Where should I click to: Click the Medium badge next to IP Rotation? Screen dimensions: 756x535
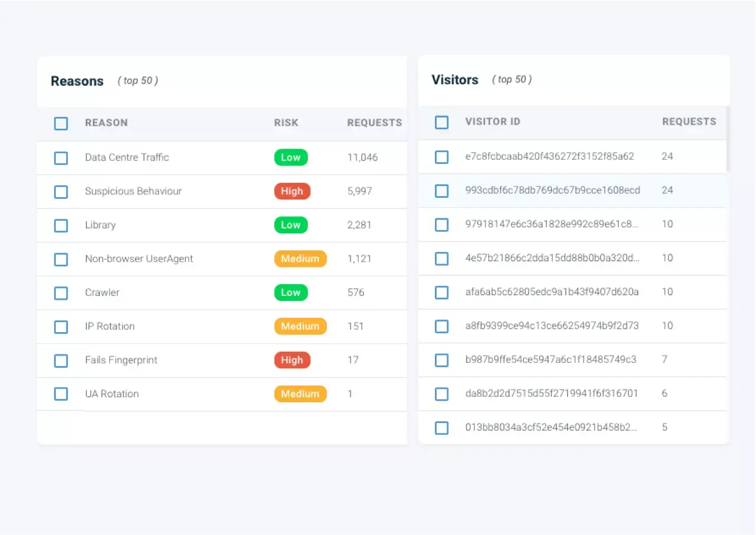point(301,327)
